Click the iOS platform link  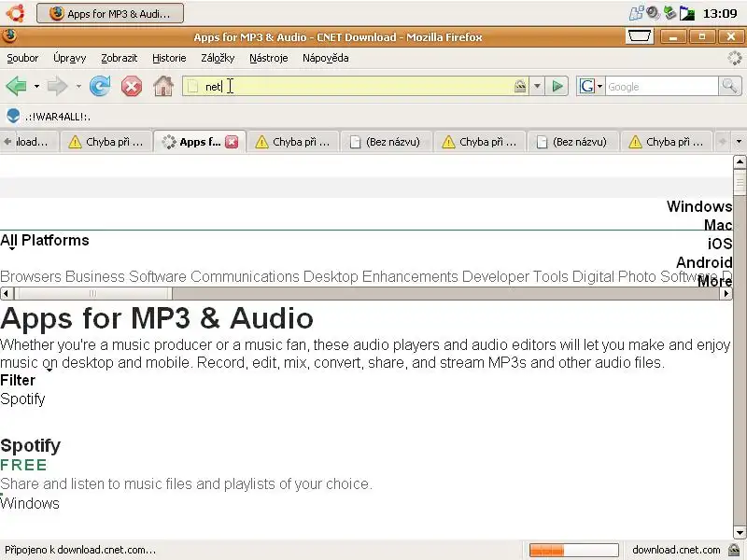(720, 244)
